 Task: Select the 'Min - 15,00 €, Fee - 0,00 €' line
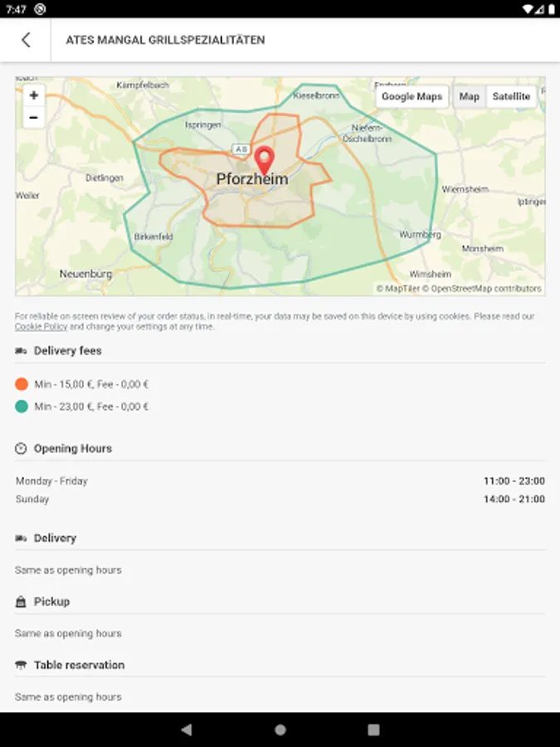coord(91,384)
